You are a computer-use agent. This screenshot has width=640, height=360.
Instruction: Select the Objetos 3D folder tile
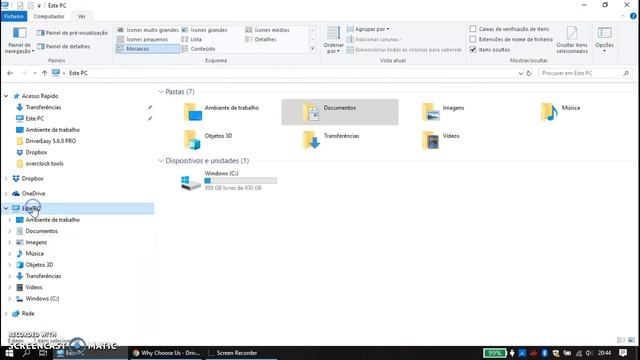pyautogui.click(x=208, y=140)
